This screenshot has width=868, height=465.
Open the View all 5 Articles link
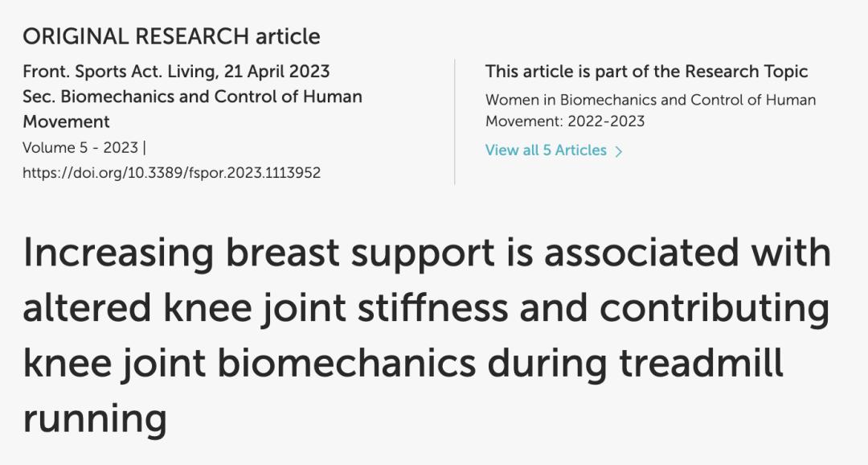[546, 150]
